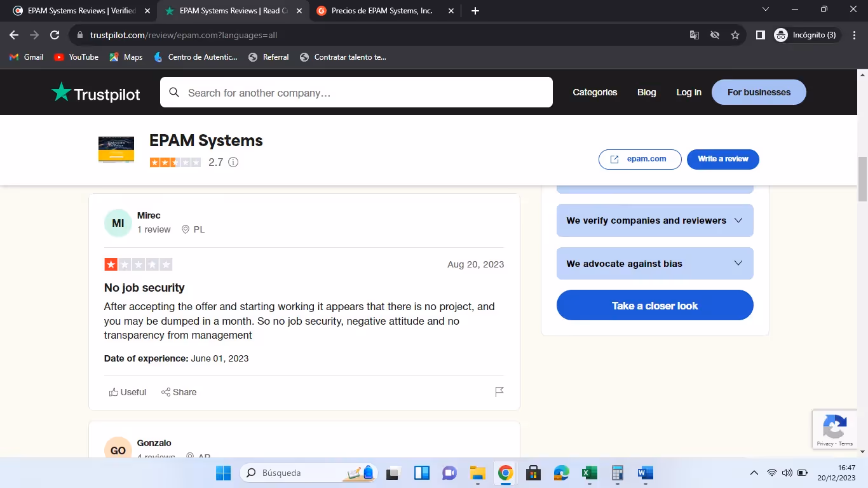Viewport: 868px width, 488px height.
Task: Open the Calculator from the taskbar
Action: click(x=617, y=473)
